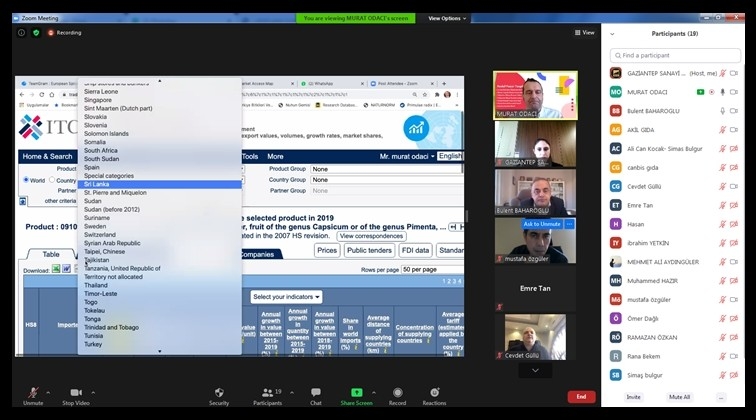Switch to the Table tab
This screenshot has height=420, width=756.
pos(50,254)
